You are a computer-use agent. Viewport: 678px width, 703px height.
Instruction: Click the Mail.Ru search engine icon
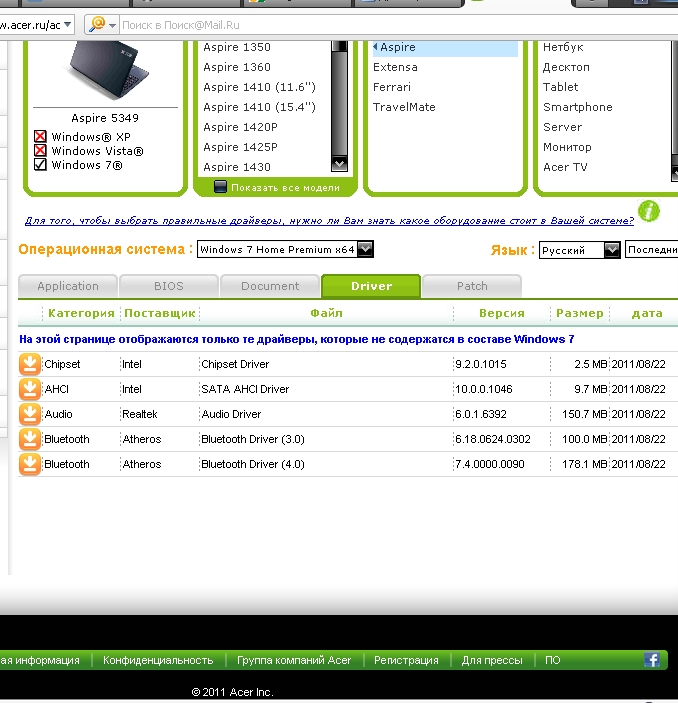point(97,25)
